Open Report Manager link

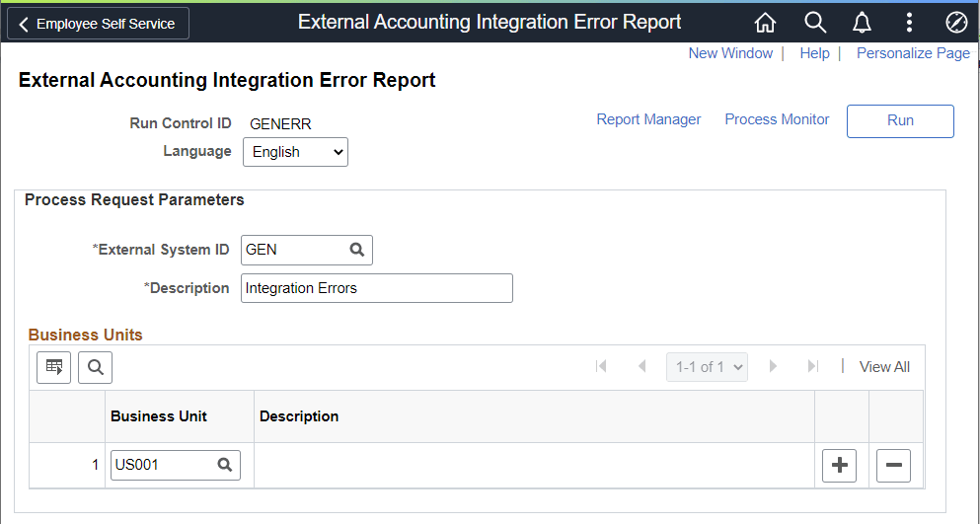click(648, 119)
